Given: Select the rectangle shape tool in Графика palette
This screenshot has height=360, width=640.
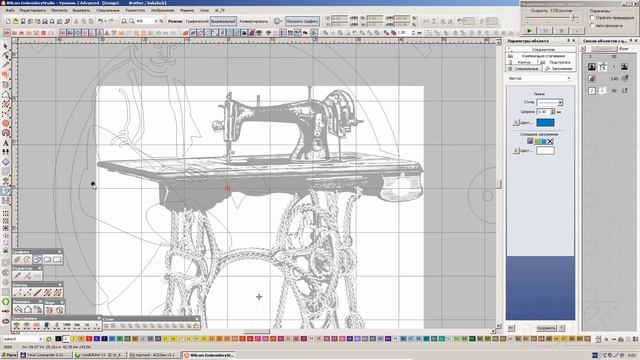Looking at the screenshot, I should pyautogui.click(x=57, y=260).
